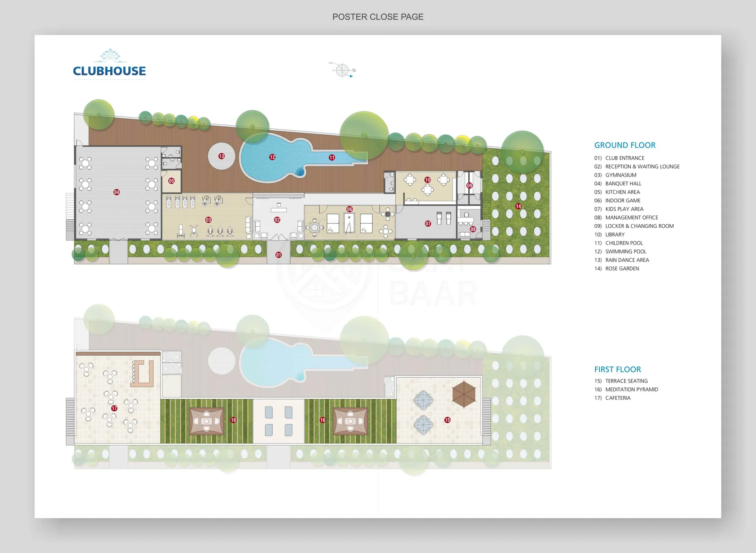Click red marker 04 in banquet hall
756x553 pixels.
pyautogui.click(x=117, y=192)
